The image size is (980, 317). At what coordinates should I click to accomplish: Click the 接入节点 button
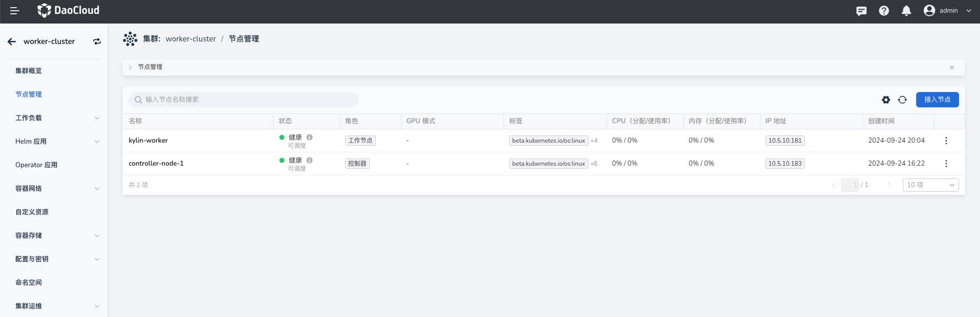(x=937, y=100)
